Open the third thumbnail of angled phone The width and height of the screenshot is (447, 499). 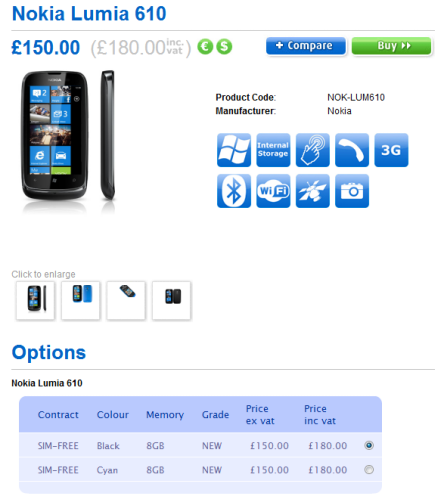click(x=126, y=300)
